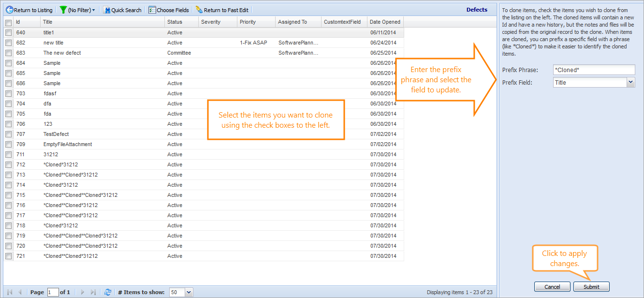Screen dimensions: 644x298
Task: Expand the Items to show dropdown
Action: [x=189, y=292]
